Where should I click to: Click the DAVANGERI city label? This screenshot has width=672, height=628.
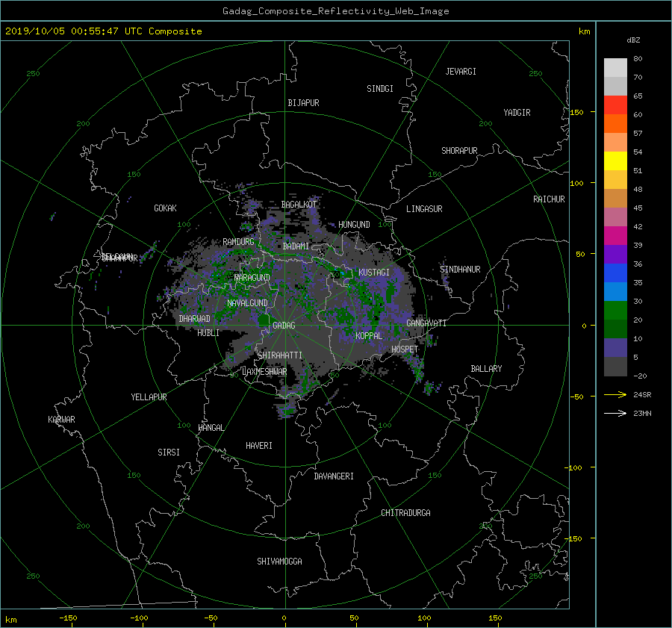pyautogui.click(x=334, y=476)
